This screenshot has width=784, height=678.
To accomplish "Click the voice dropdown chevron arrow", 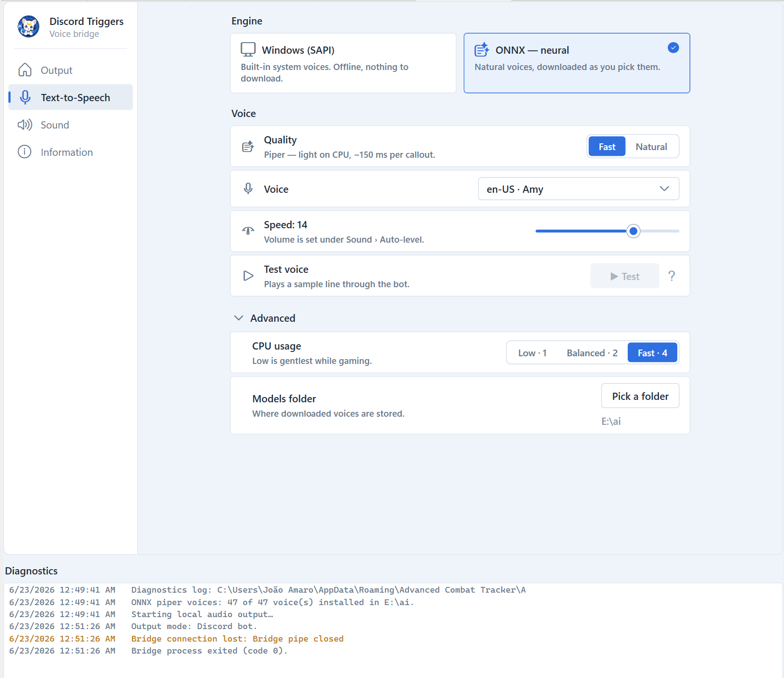I will pos(664,188).
